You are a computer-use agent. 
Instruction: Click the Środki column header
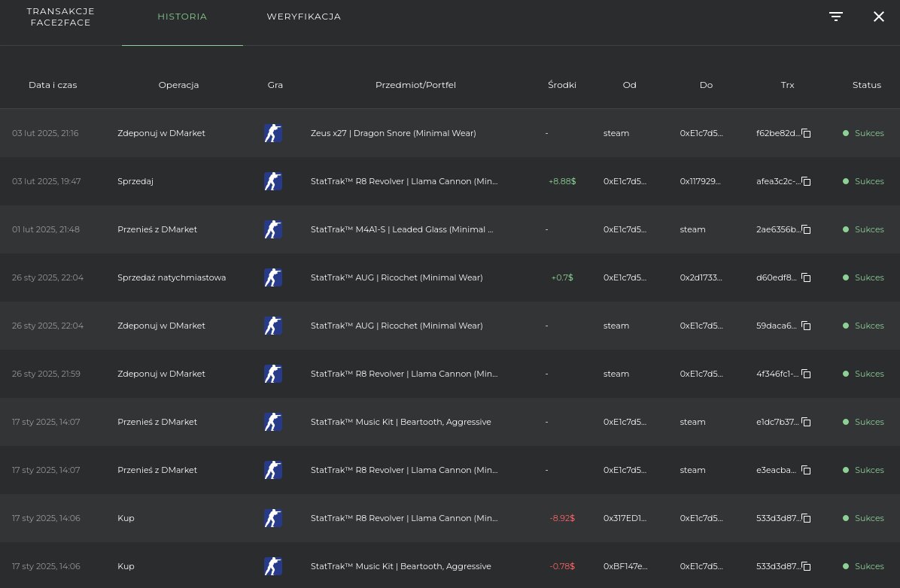point(562,85)
